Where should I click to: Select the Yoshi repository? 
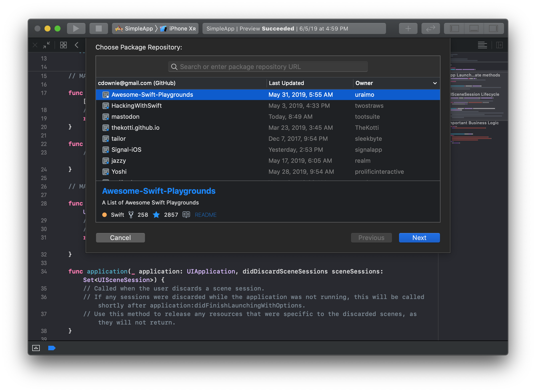tap(268, 172)
